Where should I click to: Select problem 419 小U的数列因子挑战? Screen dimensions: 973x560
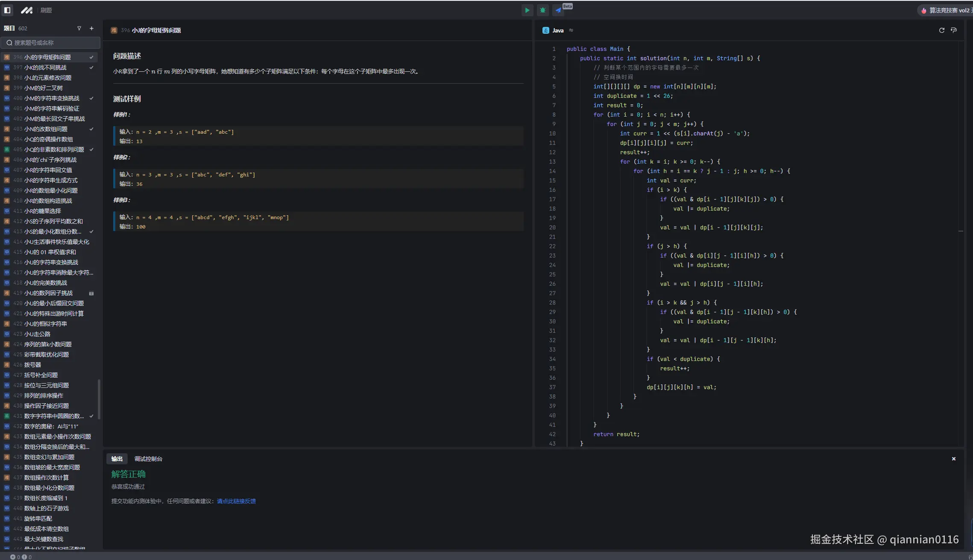[x=48, y=293]
